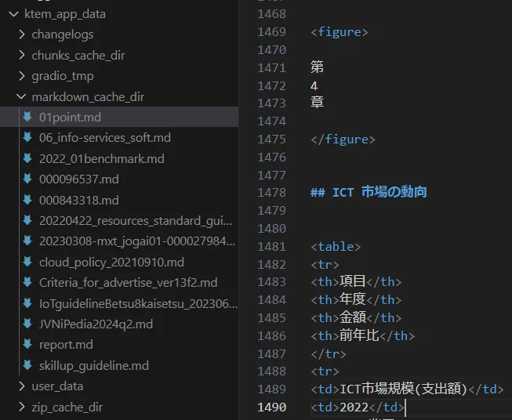Image resolution: width=512 pixels, height=420 pixels.
Task: Open file 06_info-services_soft.md
Action: pos(105,138)
